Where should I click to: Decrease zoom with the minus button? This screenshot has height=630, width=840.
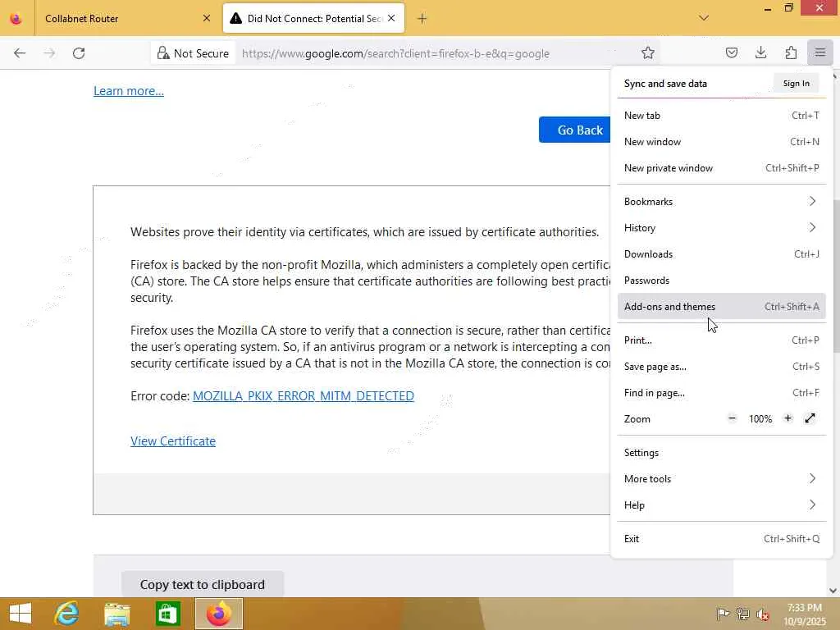pyautogui.click(x=732, y=418)
